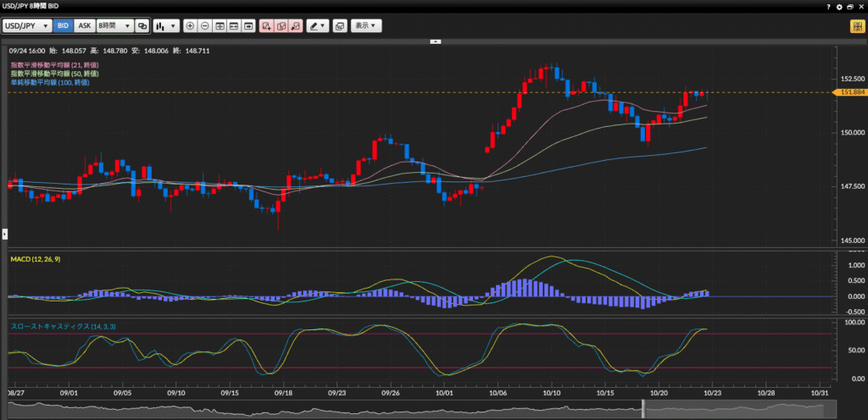Switch price display to ASK
The image size is (868, 420).
click(x=84, y=26)
